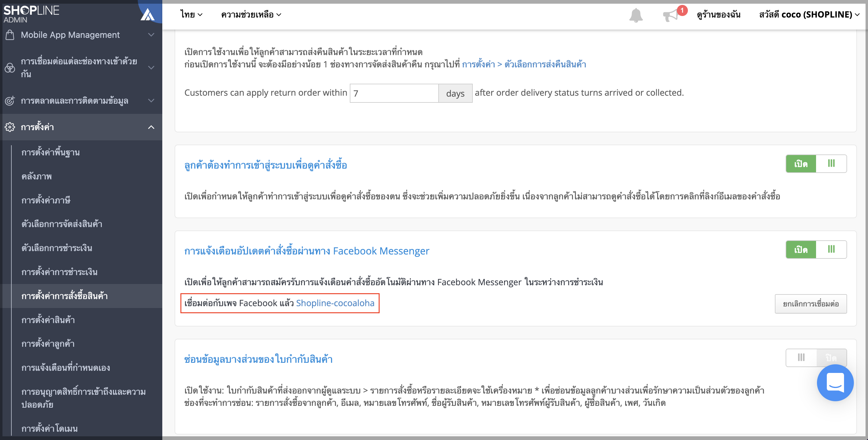Expand การตลาดและการติดตามข้อมูล chevron
This screenshot has height=440, width=868.
pos(151,101)
